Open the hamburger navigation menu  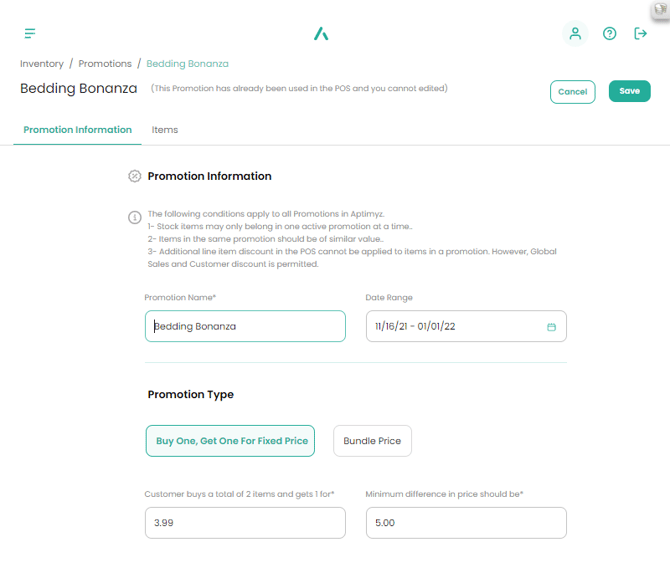[x=30, y=34]
